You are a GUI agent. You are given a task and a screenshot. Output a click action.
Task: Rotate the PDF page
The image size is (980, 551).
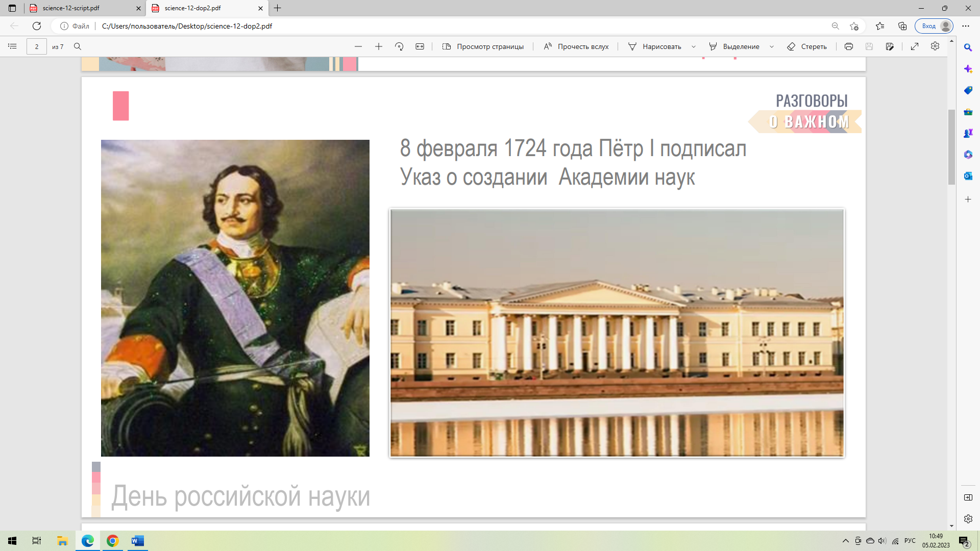399,46
